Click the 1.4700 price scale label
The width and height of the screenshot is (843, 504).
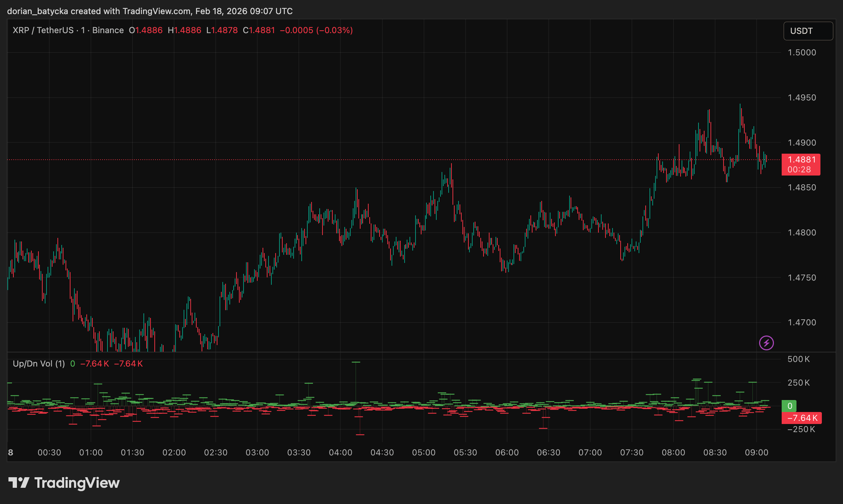802,322
